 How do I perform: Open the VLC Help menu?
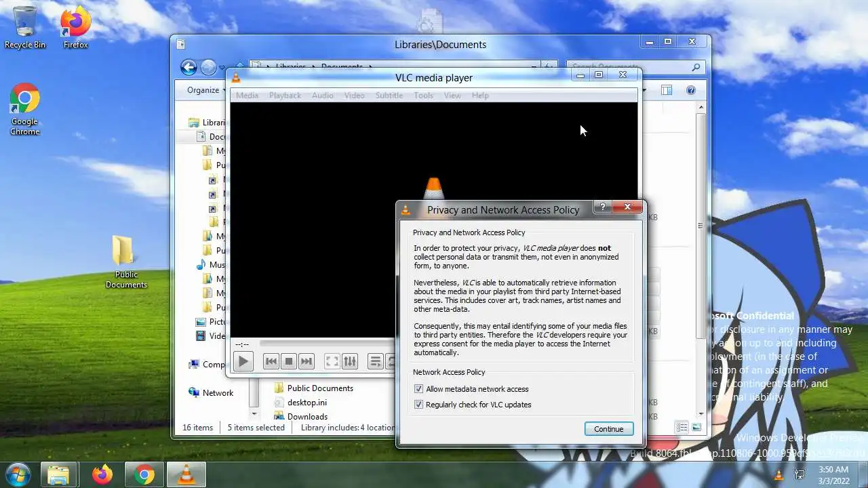tap(480, 96)
